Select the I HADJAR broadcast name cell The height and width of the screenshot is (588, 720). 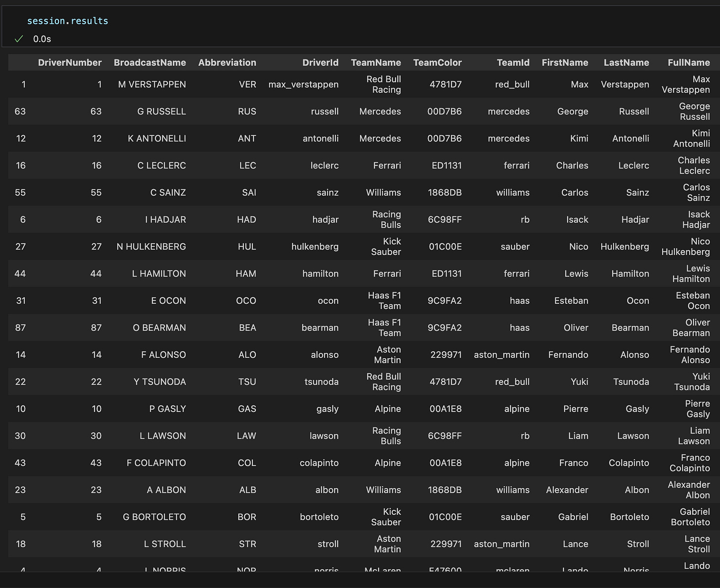[166, 220]
